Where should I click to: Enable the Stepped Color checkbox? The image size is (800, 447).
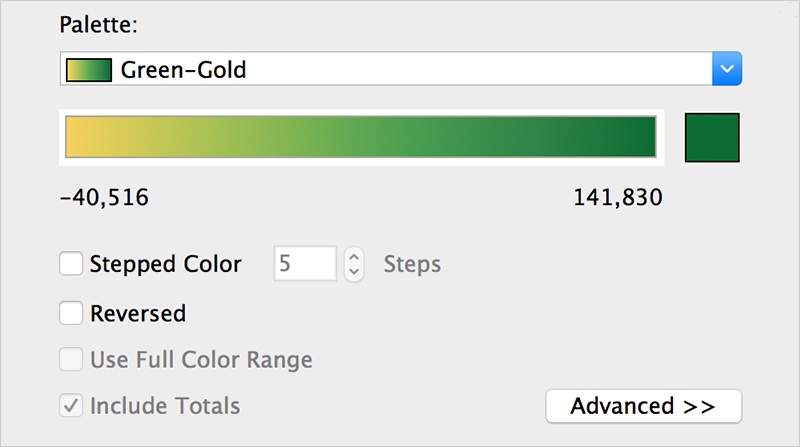click(x=71, y=264)
